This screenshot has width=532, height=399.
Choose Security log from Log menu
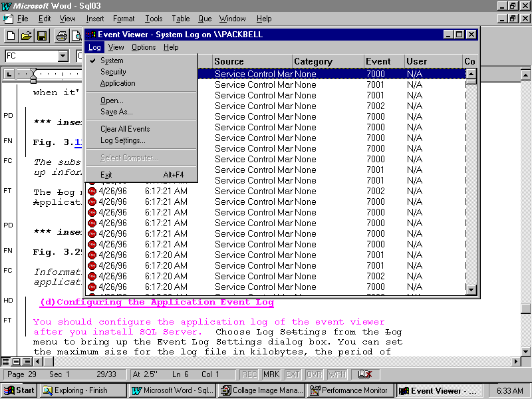[113, 72]
